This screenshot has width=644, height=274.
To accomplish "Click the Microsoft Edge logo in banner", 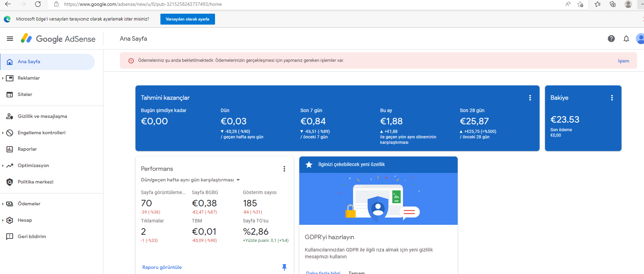I will (7, 19).
